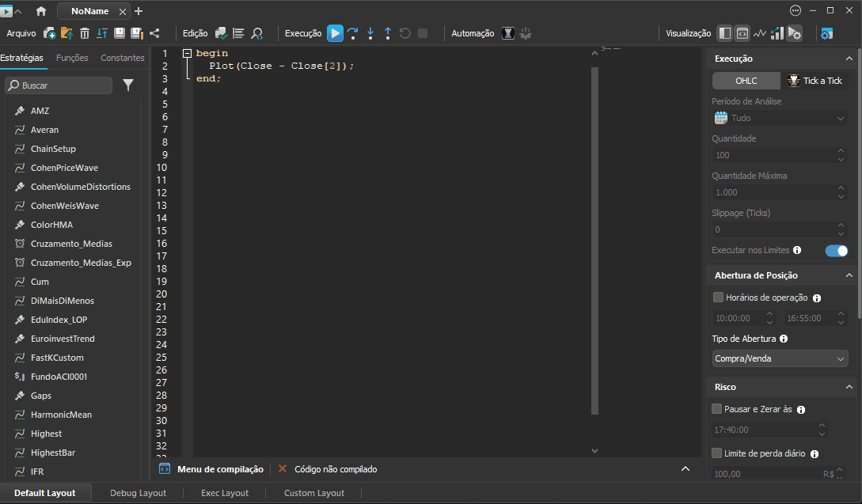
Task: Click the search icon in Edição toolbar
Action: 256,33
